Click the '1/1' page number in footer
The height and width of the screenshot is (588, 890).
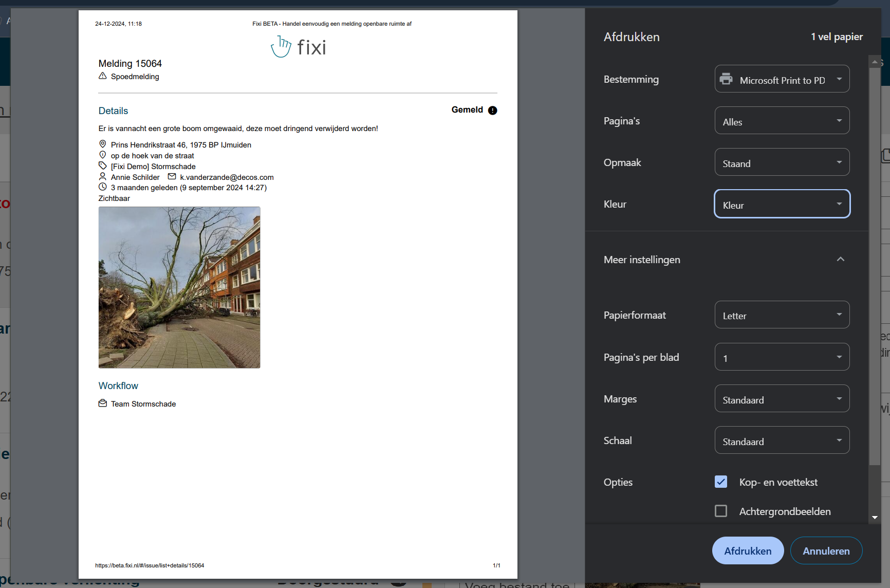tap(496, 565)
